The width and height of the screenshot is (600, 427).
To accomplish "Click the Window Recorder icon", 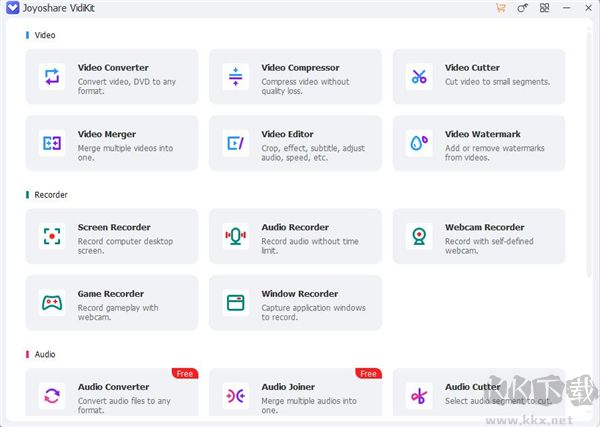I will click(x=236, y=303).
